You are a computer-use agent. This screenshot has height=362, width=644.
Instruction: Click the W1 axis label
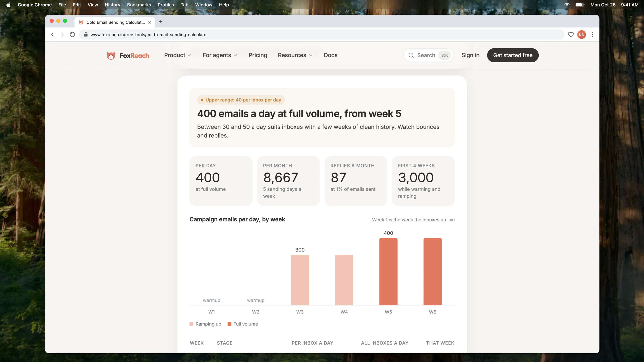click(x=212, y=312)
